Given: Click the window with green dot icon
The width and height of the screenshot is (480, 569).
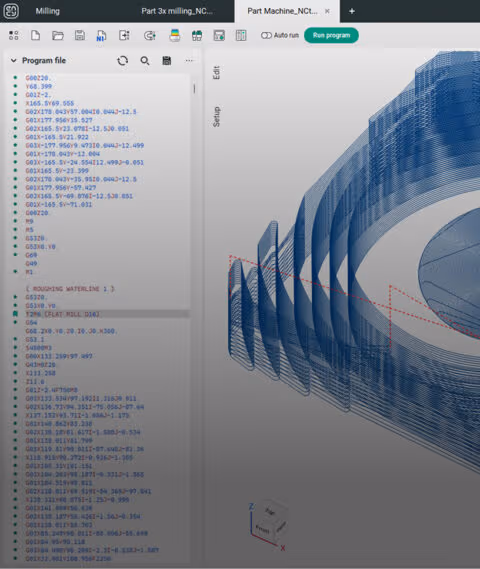Looking at the screenshot, I should click(219, 35).
